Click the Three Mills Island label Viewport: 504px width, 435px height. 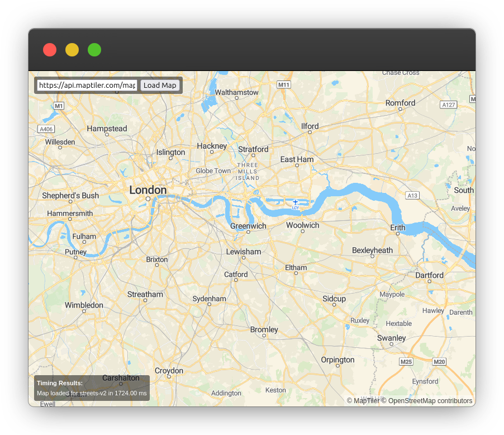pos(248,172)
